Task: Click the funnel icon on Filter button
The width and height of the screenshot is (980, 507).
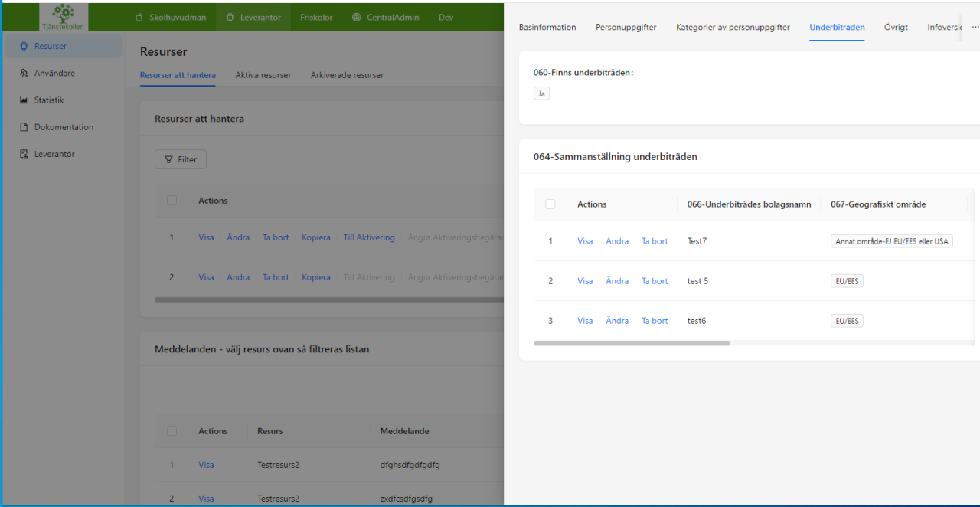Action: [169, 160]
